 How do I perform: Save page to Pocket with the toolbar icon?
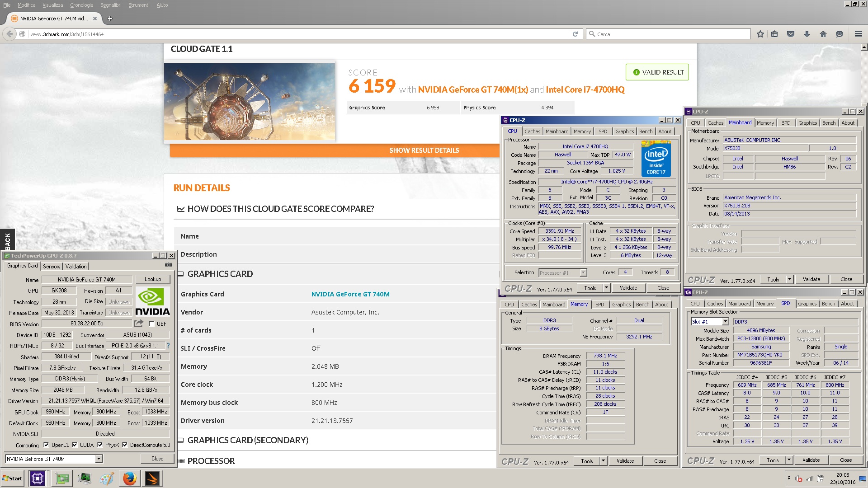(x=791, y=34)
